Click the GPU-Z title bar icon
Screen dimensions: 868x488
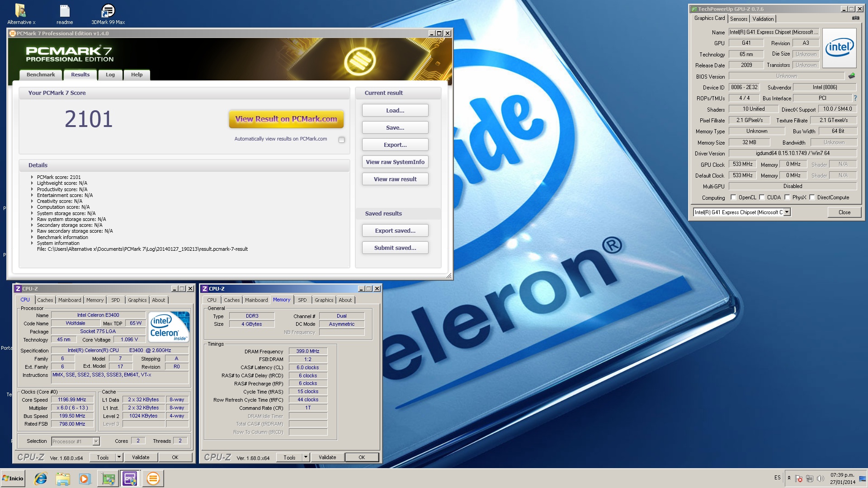tap(694, 9)
